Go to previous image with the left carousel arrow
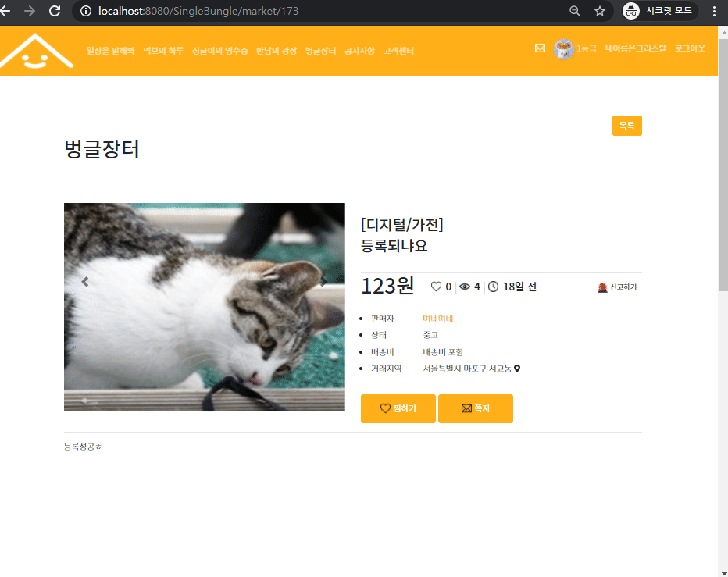The image size is (728, 577). pos(85,282)
